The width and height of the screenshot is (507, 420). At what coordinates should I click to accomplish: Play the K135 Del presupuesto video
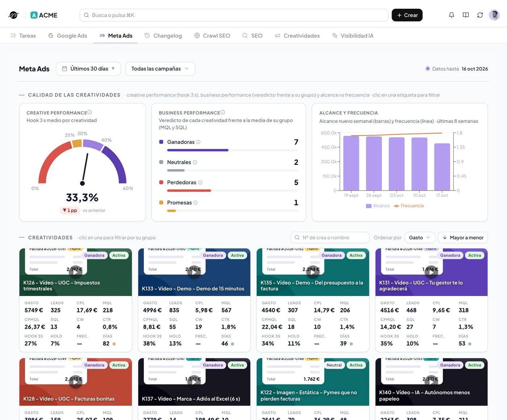click(313, 272)
